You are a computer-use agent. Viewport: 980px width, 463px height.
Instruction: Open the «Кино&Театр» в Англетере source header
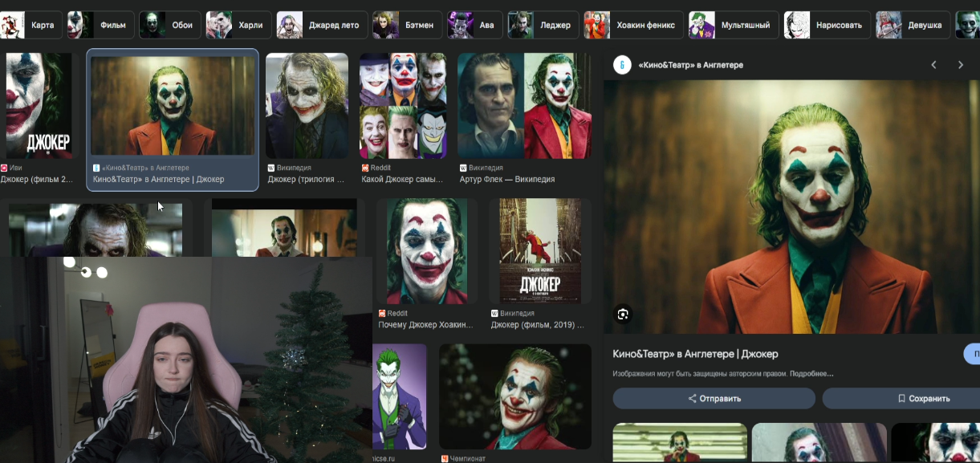[691, 65]
